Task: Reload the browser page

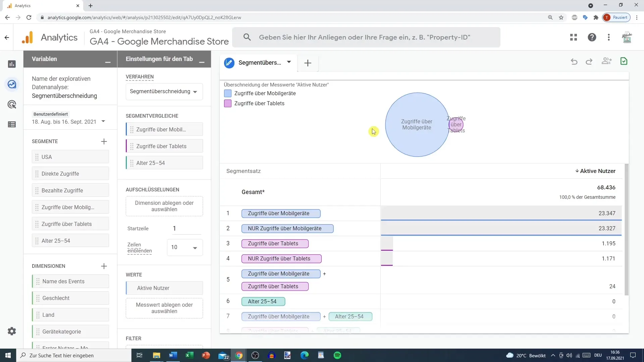Action: click(29, 17)
